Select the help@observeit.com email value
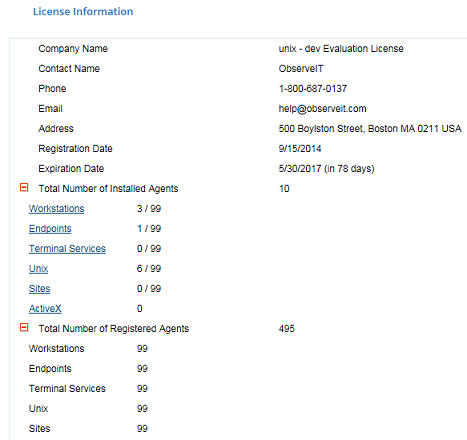Viewport: 467px width, 440px height. (x=322, y=109)
